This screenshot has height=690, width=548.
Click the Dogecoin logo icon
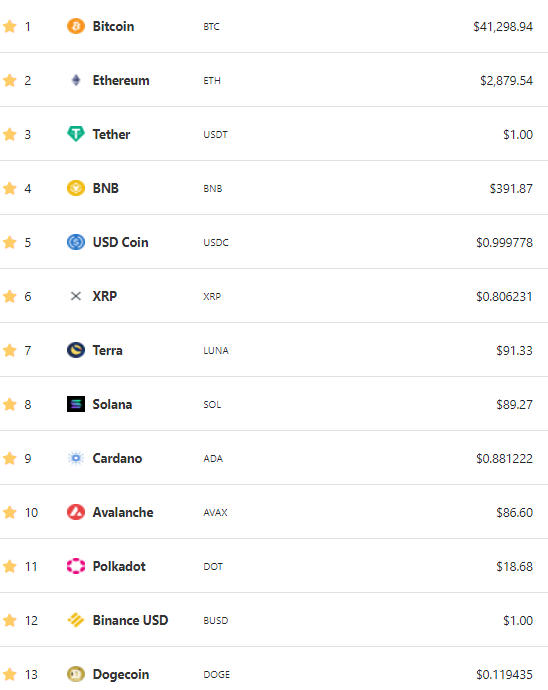pos(76,674)
